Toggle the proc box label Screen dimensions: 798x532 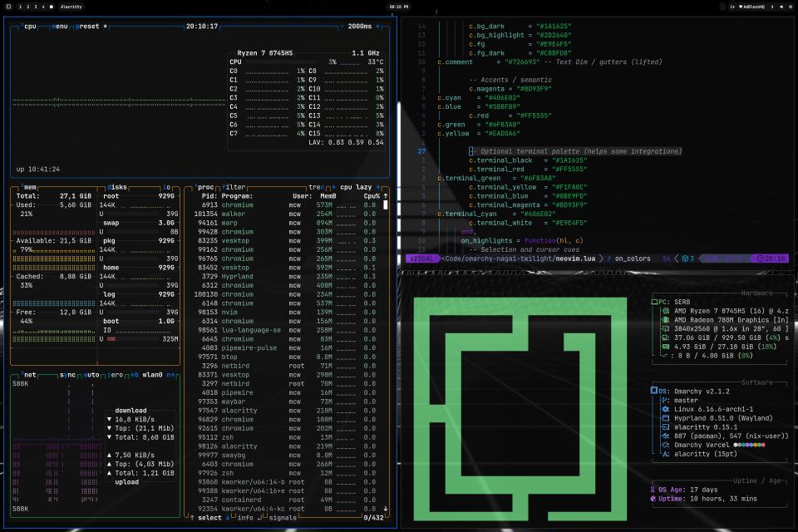(x=204, y=187)
